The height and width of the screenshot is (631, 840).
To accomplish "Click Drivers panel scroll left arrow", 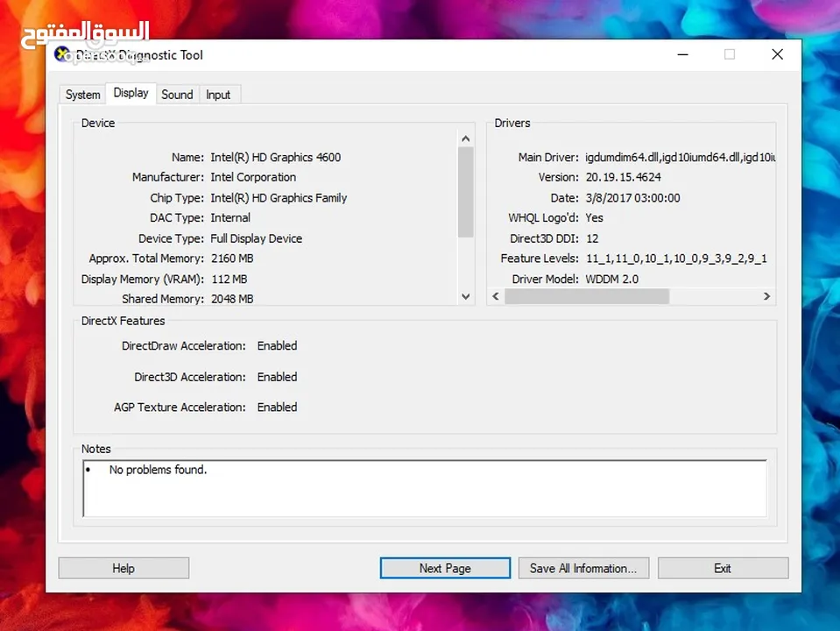I will pyautogui.click(x=496, y=296).
